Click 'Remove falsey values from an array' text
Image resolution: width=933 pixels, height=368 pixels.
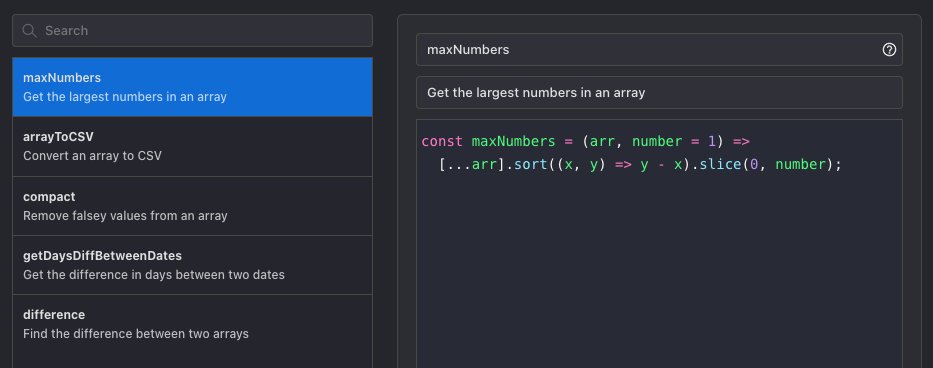(125, 216)
